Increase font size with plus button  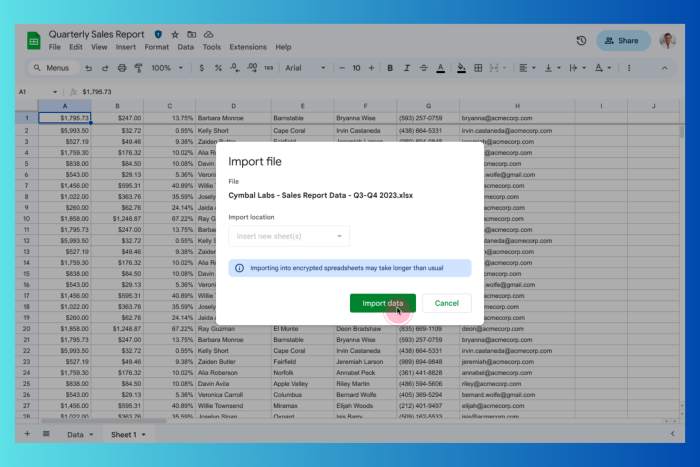point(371,68)
